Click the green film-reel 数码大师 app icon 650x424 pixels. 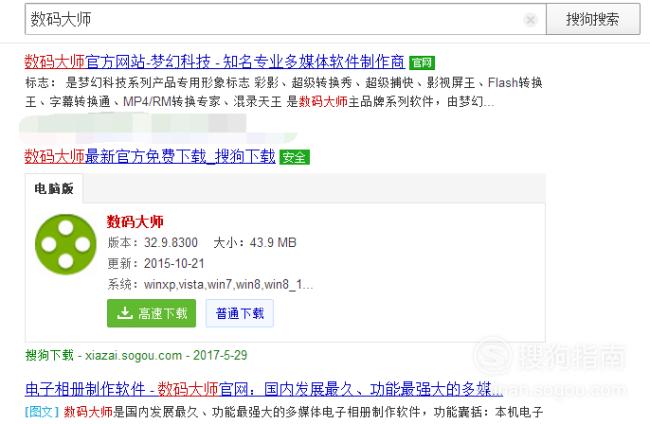point(65,244)
